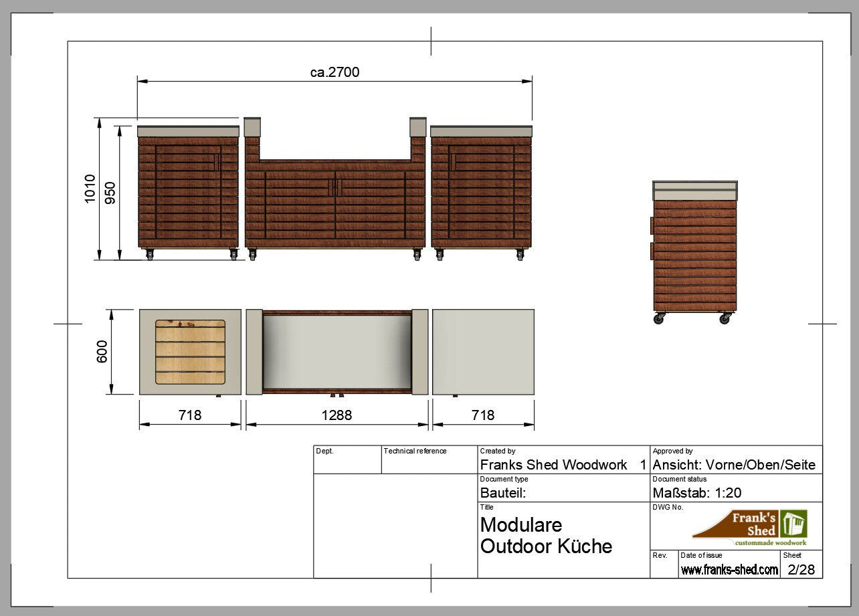Select the 1010 height dimension label

click(90, 189)
